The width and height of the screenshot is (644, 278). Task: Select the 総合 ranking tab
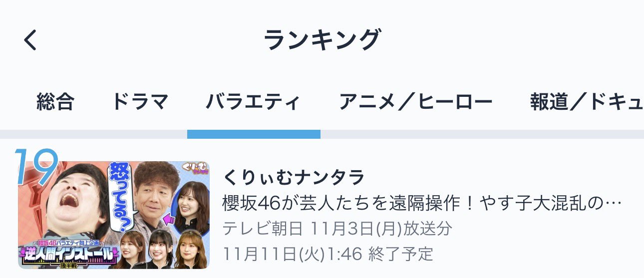55,102
